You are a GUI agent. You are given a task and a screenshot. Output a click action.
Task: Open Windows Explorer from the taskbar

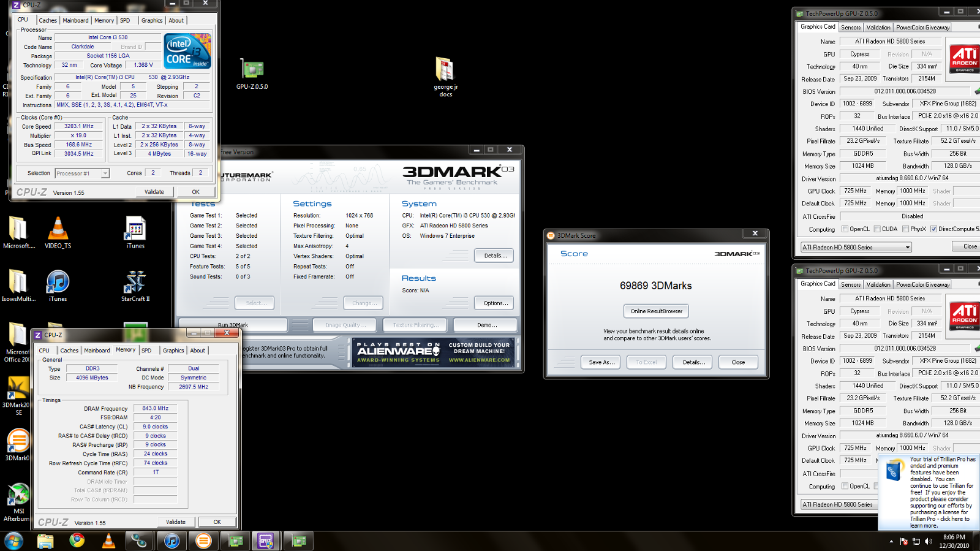point(45,541)
